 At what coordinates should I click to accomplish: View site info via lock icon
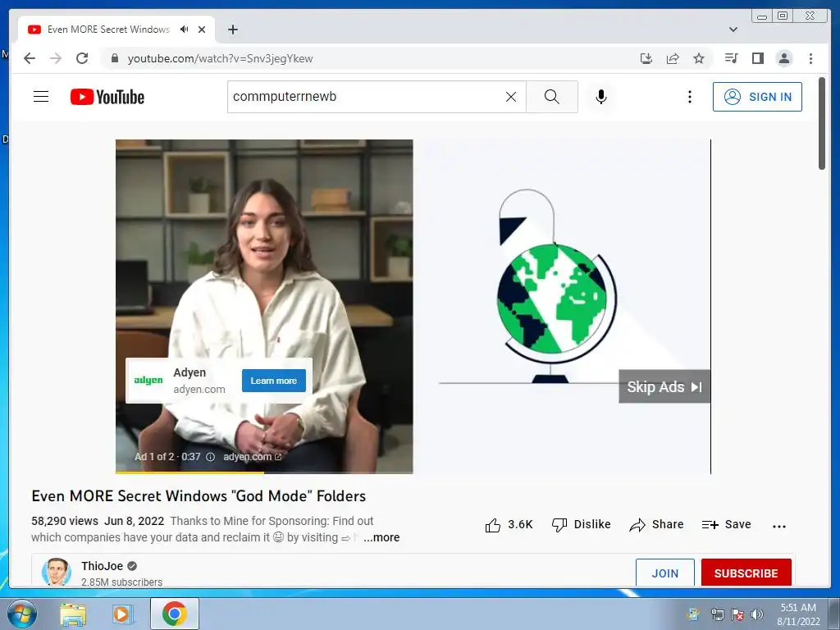point(114,58)
